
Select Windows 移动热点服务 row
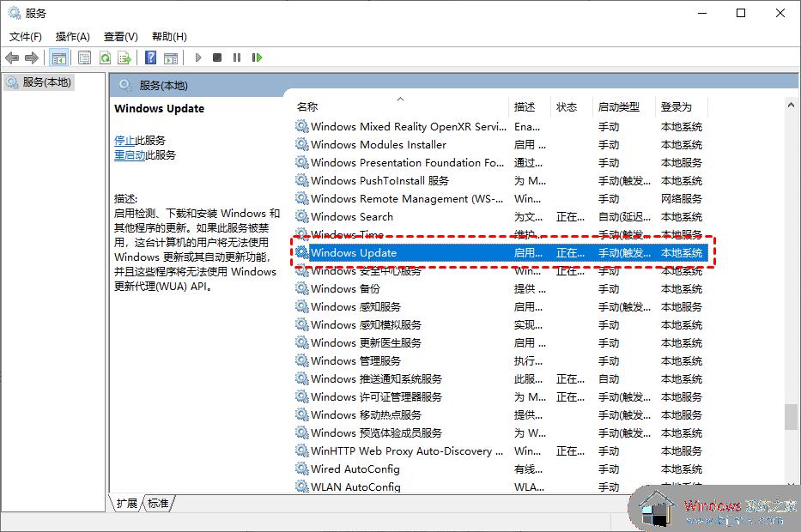tap(501, 414)
